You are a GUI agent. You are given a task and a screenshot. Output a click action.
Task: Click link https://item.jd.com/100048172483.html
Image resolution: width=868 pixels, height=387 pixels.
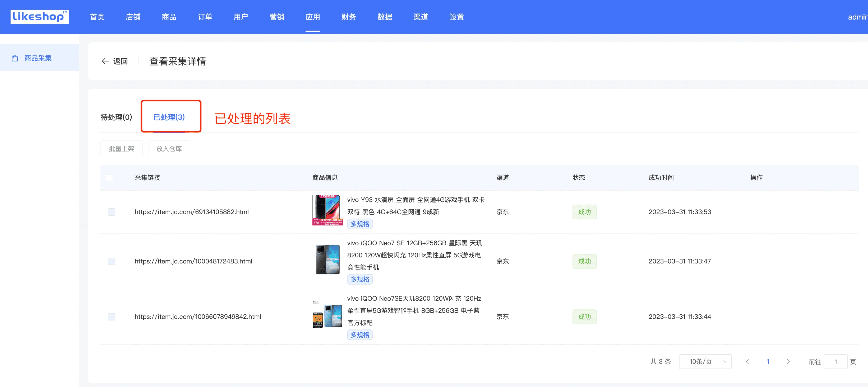pyautogui.click(x=193, y=262)
